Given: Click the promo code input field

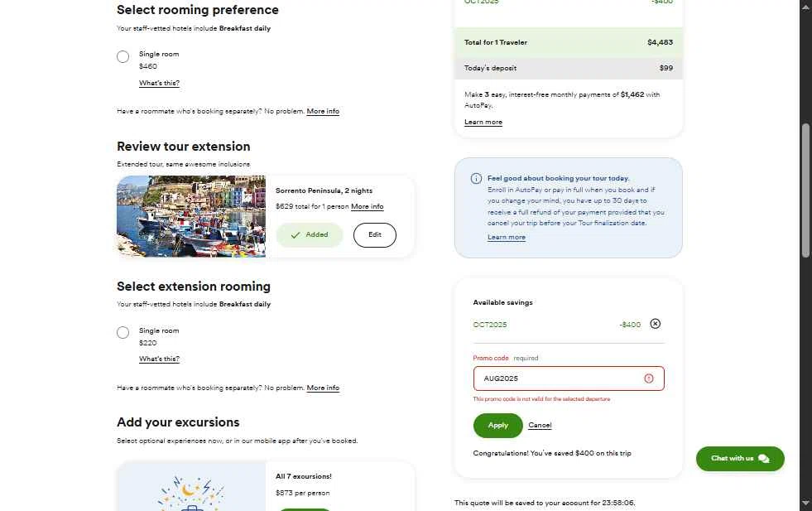Looking at the screenshot, I should click(569, 378).
